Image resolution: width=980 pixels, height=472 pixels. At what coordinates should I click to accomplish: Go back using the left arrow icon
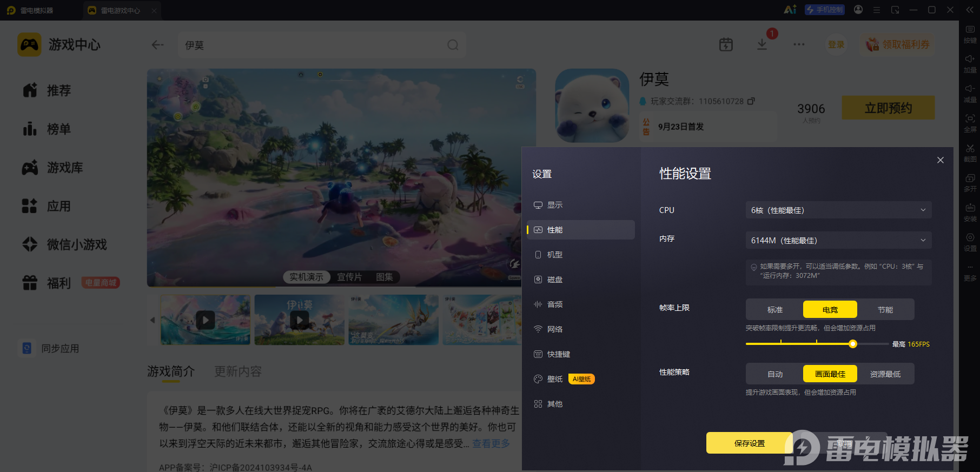[x=157, y=45]
